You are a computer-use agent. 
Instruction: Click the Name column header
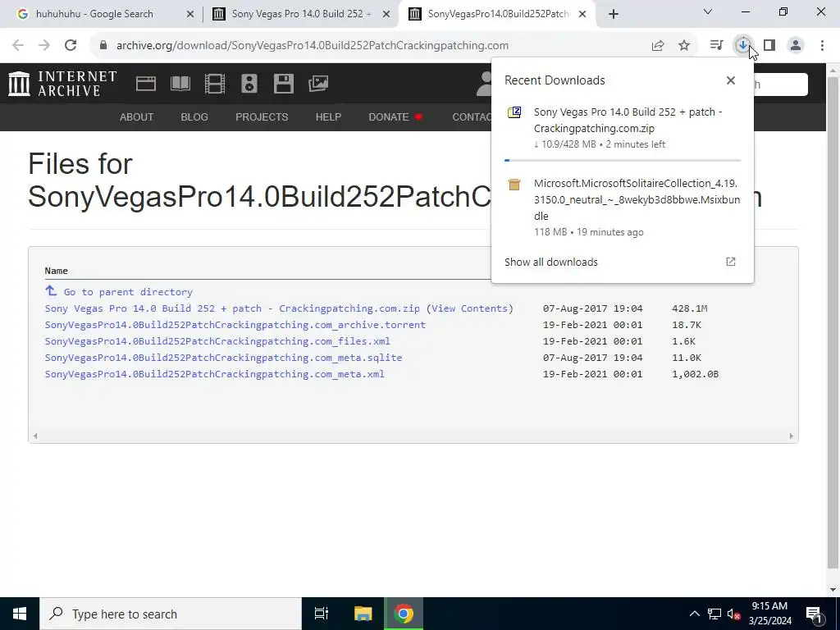point(57,271)
